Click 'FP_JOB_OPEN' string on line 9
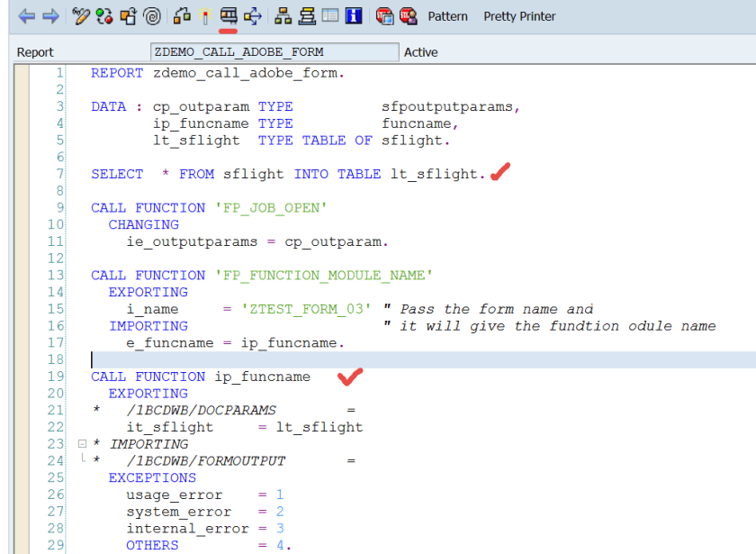Image resolution: width=756 pixels, height=554 pixels. click(x=271, y=208)
